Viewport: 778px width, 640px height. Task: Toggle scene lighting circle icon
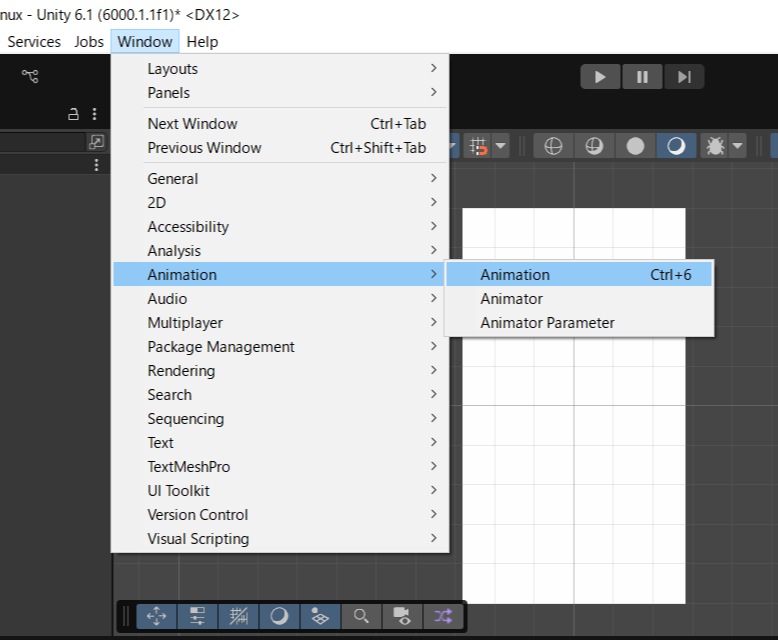[635, 146]
